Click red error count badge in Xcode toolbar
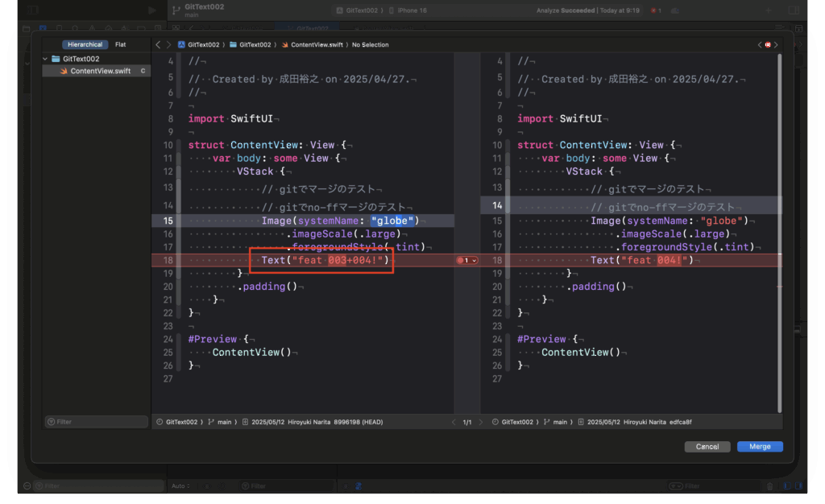The image size is (825, 504). [x=656, y=10]
